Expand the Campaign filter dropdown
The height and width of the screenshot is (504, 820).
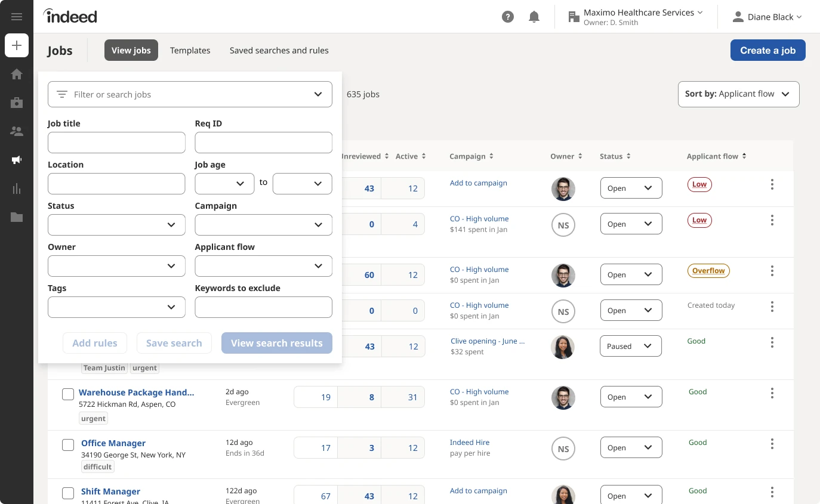coord(263,225)
